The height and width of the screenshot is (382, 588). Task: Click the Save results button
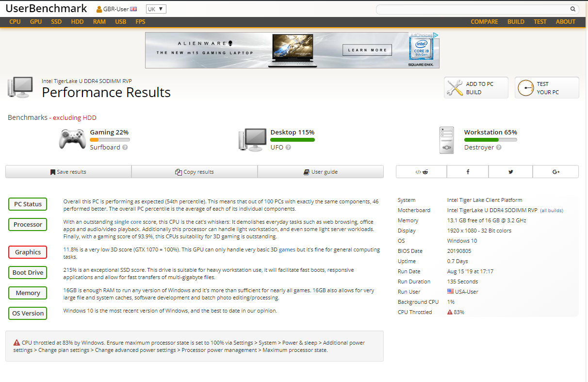click(x=68, y=172)
